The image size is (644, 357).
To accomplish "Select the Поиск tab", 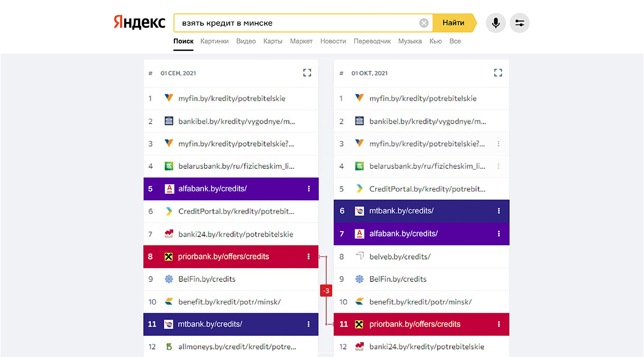I will (184, 41).
